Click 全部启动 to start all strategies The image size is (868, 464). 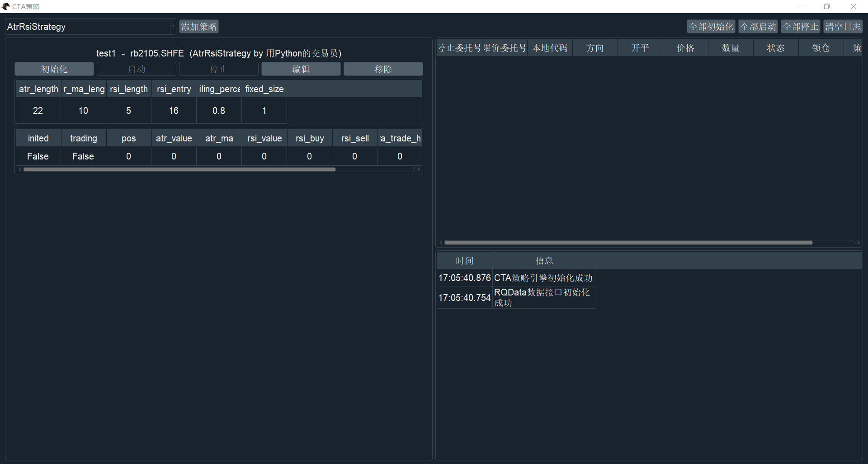758,26
